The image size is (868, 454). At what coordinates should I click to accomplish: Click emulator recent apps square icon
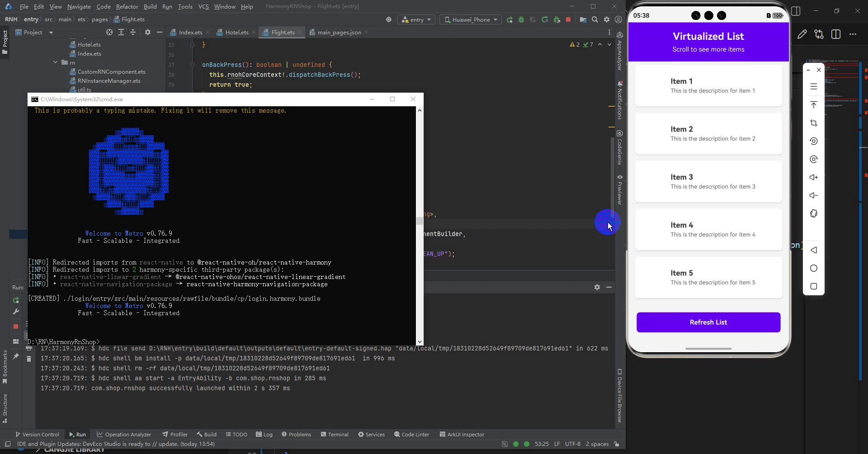[814, 286]
